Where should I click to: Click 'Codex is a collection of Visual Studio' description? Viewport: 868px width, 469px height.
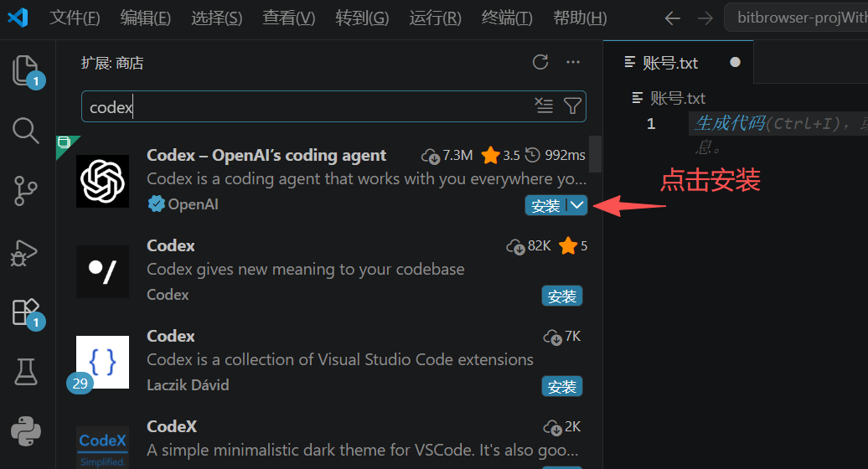tap(340, 359)
